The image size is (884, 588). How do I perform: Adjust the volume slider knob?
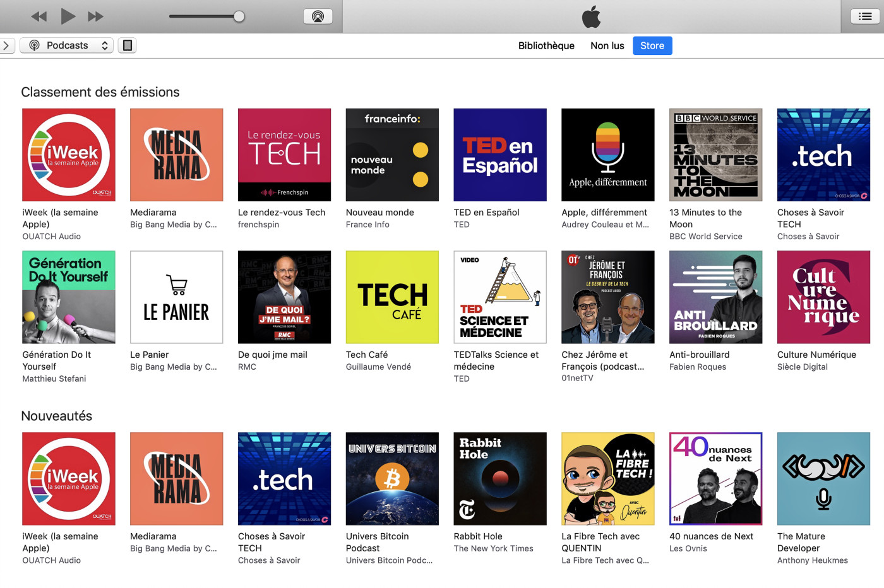point(239,16)
